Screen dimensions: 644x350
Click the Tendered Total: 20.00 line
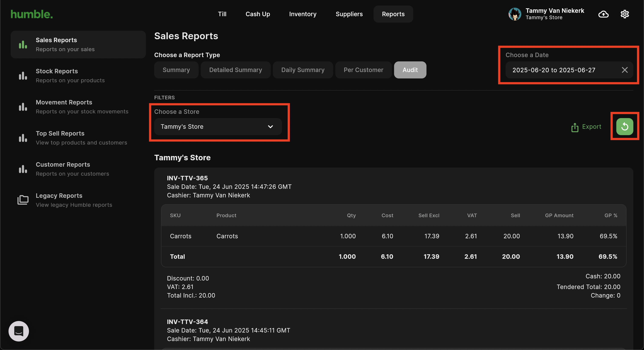pyautogui.click(x=588, y=287)
